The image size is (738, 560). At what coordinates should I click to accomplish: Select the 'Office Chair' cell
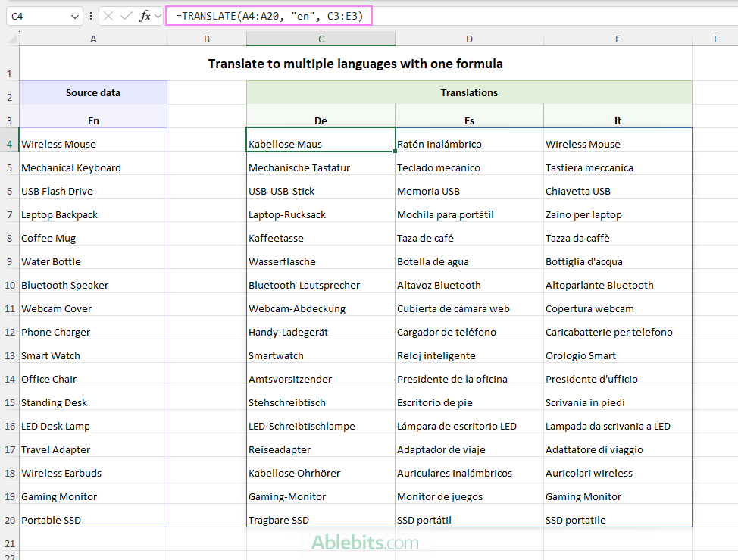(93, 374)
